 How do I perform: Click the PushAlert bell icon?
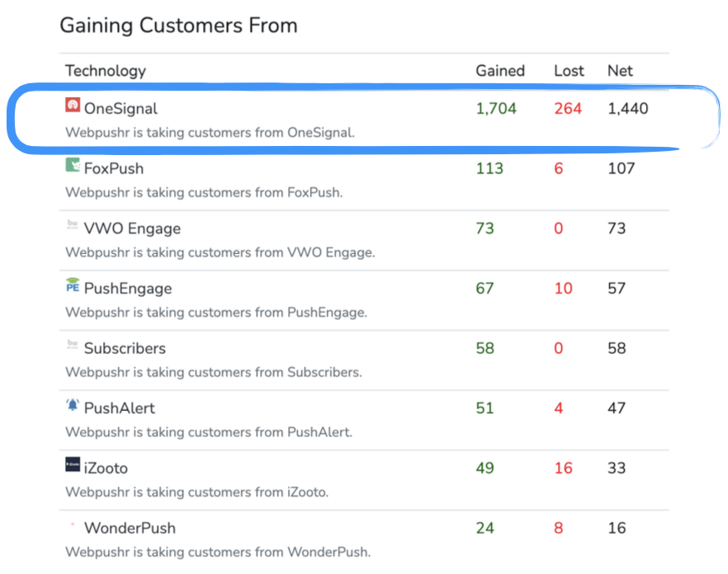73,405
